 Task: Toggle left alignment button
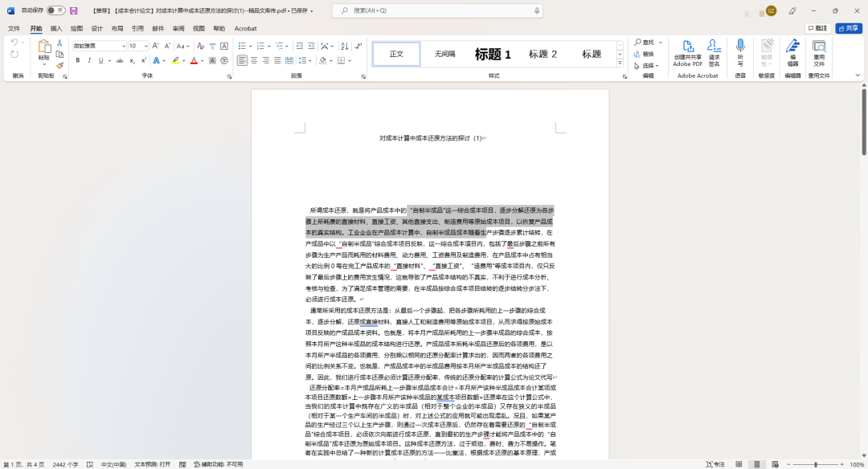(242, 60)
